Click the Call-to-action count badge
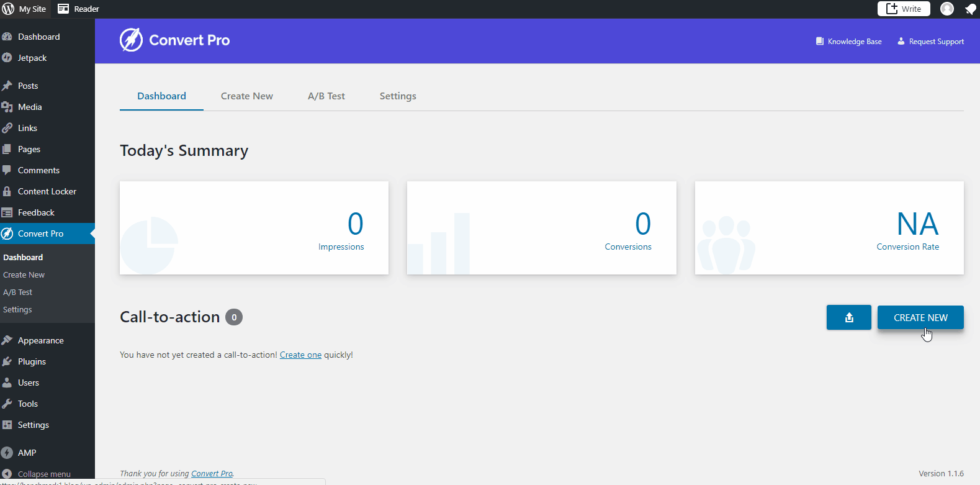Image resolution: width=980 pixels, height=485 pixels. (234, 317)
